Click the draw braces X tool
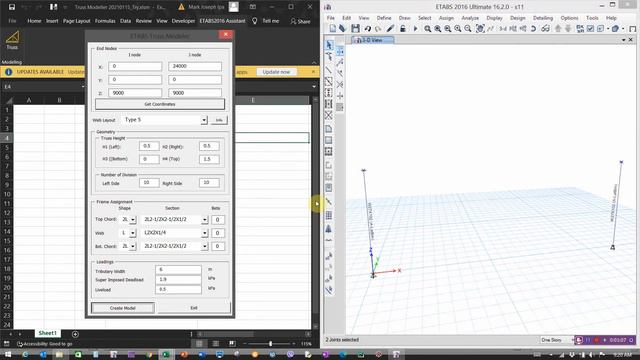The width and height of the screenshot is (640, 360). (329, 115)
